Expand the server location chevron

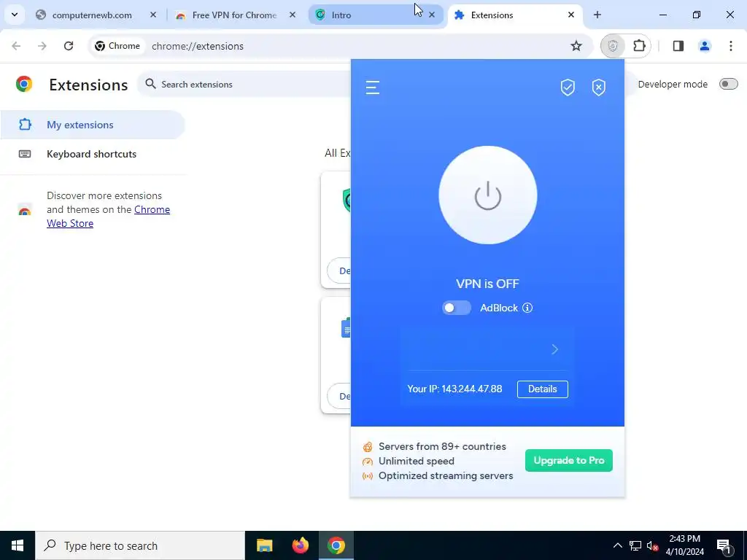tap(554, 349)
